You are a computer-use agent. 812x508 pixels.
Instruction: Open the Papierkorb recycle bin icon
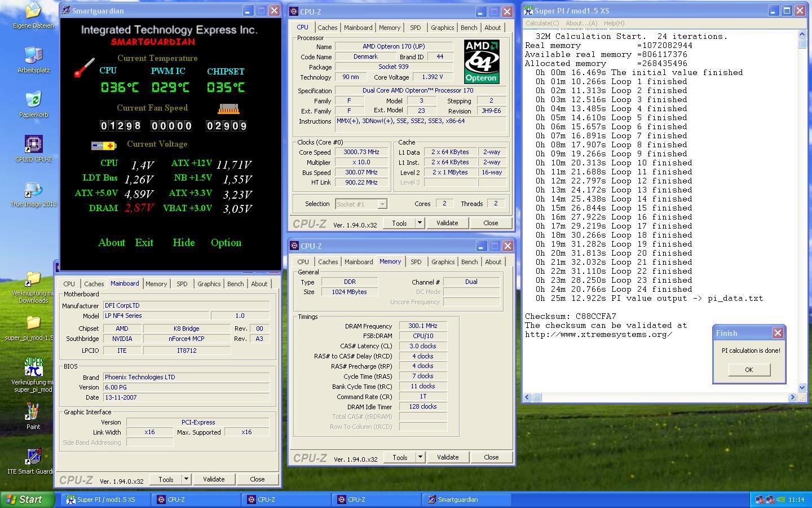point(33,100)
